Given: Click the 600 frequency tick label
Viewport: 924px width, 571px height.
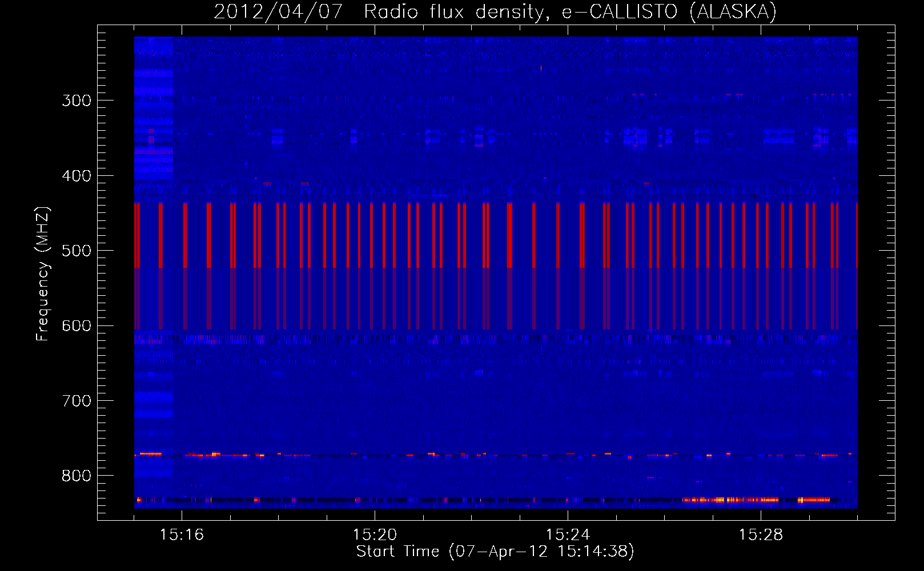Looking at the screenshot, I should 77,326.
